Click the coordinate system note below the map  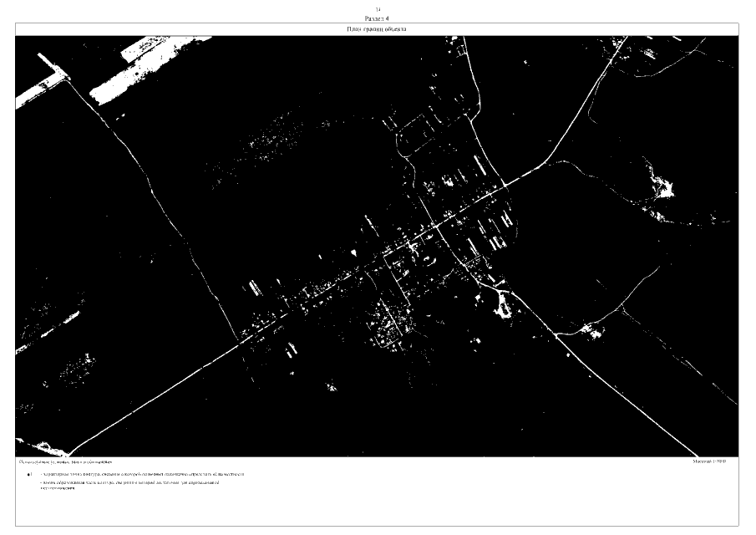(65, 461)
